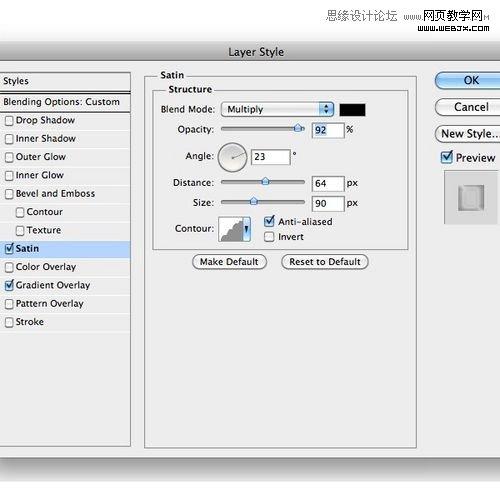Check the Inner Glow option box
This screenshot has width=500, height=500.
[x=9, y=176]
